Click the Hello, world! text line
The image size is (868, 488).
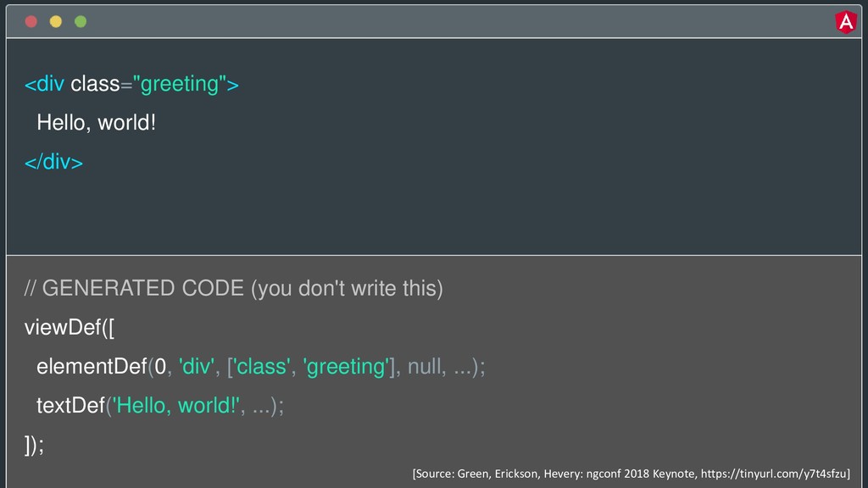coord(97,123)
